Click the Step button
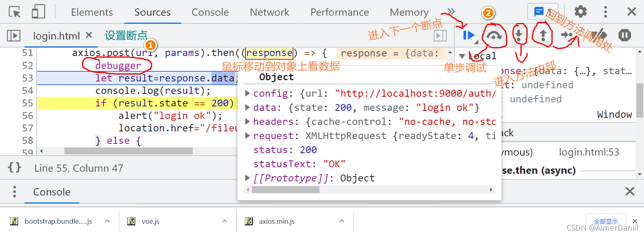The image size is (644, 235). 568,35
